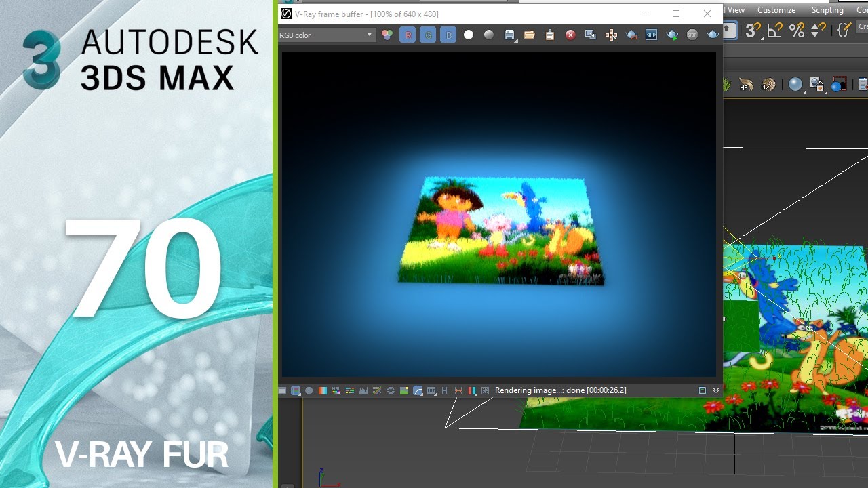Toggle Spinner Snap in main toolbar
Viewport: 868px width, 488px height.
click(818, 30)
